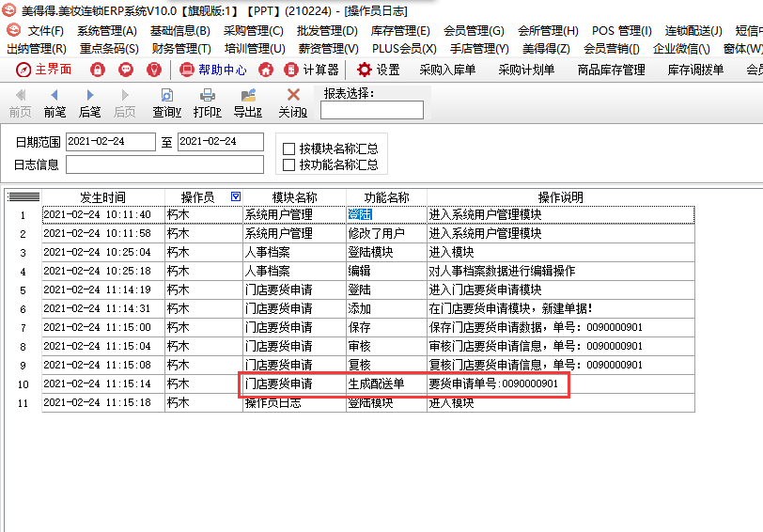This screenshot has width=763, height=532.
Task: Open 操作员 column filter dropdown
Action: [236, 196]
